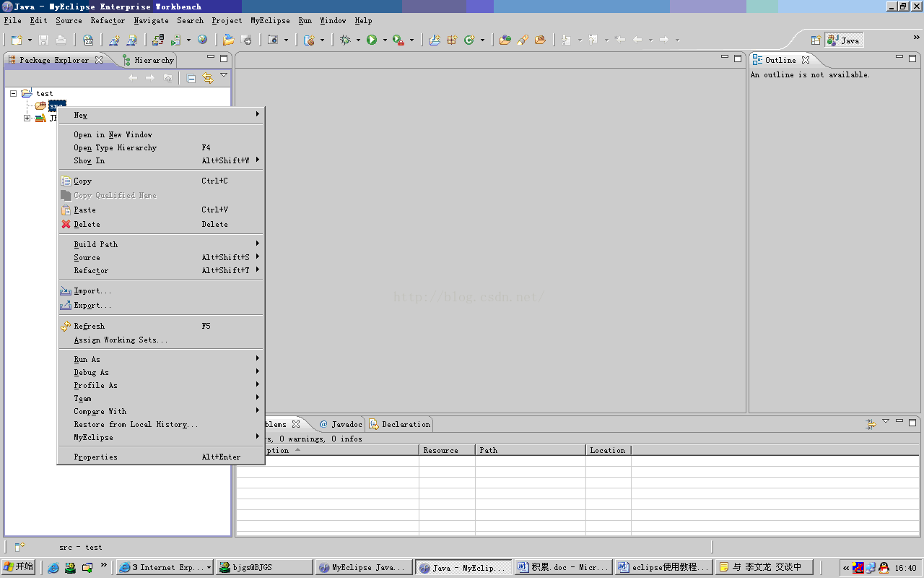Open the Problems view menu triangle
Image resolution: width=924 pixels, height=578 pixels.
tap(886, 421)
